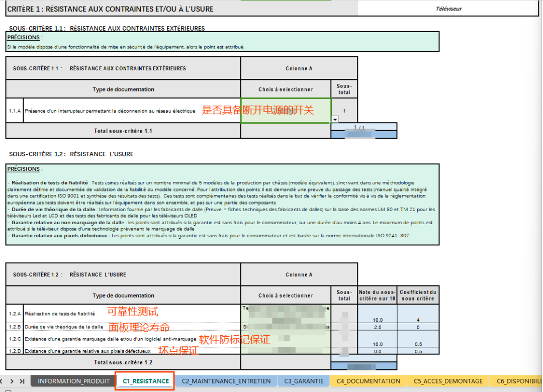Viewport: 543px width, 392px height.
Task: Select the 'Réalisation de tests de fiabilité' label in row 1.2.A
Action: pyautogui.click(x=59, y=314)
